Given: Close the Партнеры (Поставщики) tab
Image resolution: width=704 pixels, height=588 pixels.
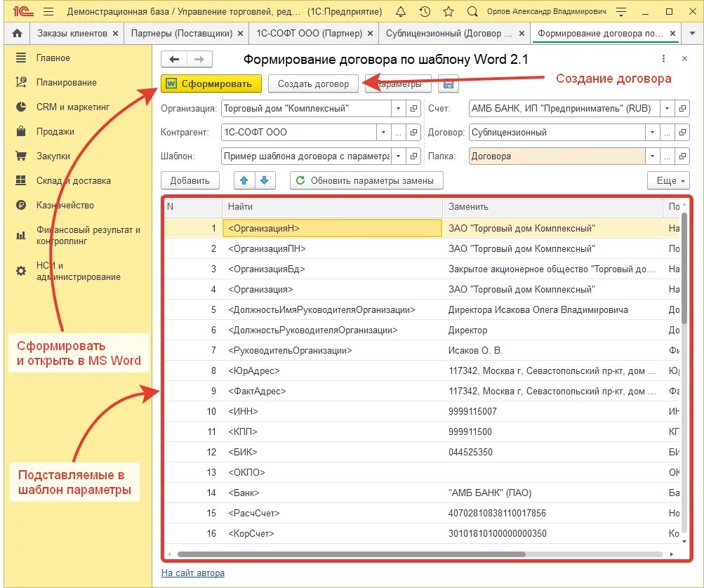Looking at the screenshot, I should 240,33.
